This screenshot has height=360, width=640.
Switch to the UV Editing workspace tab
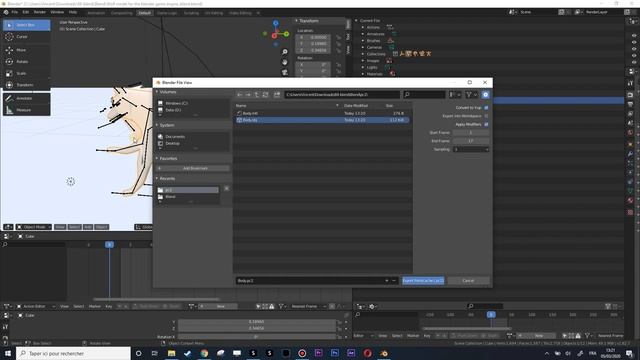point(214,13)
